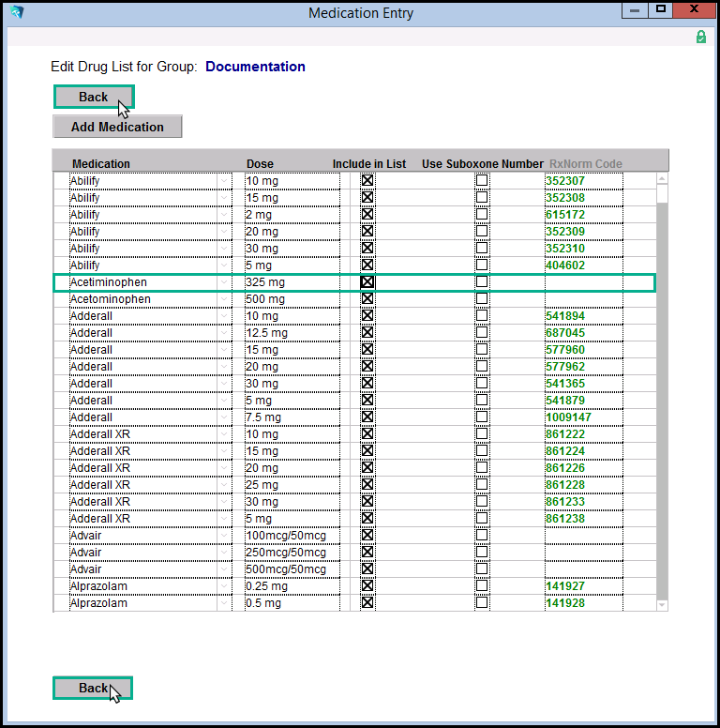Open medication dropdown for Abilify 2 mg row
Image resolution: width=720 pixels, height=728 pixels.
[223, 215]
